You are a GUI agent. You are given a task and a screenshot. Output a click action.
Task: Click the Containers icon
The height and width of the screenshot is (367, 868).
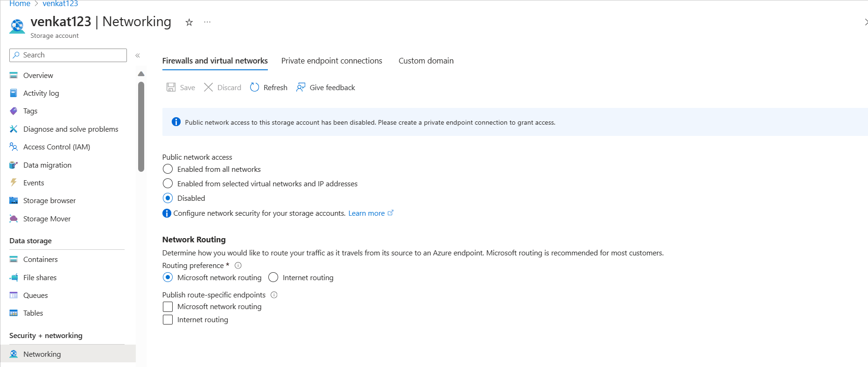[14, 259]
